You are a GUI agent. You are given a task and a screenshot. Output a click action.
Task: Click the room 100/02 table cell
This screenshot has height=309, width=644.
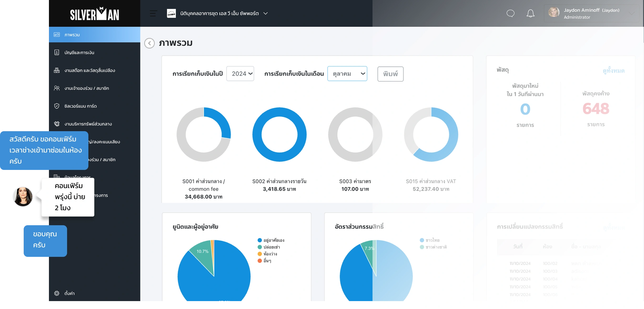[550, 263]
